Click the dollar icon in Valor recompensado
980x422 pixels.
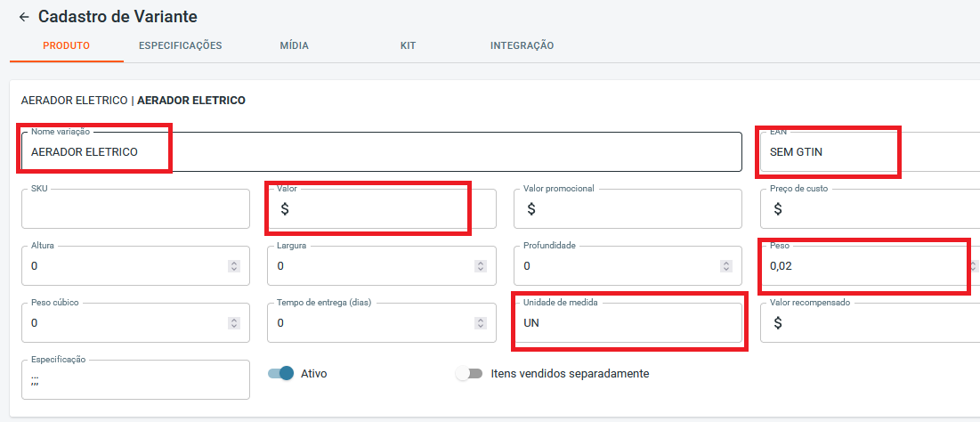[778, 323]
